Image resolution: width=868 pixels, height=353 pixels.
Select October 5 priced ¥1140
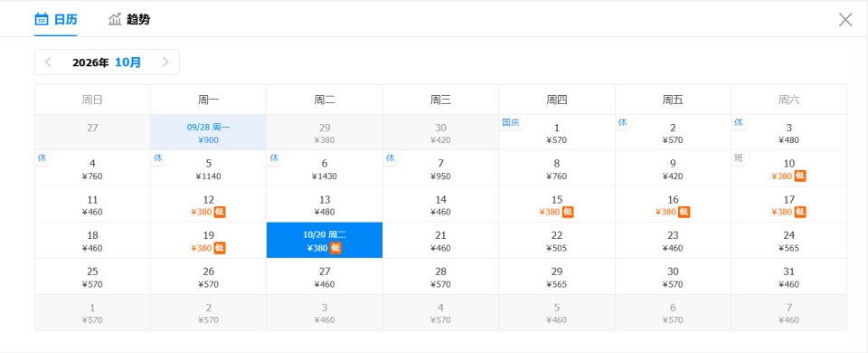pyautogui.click(x=208, y=168)
